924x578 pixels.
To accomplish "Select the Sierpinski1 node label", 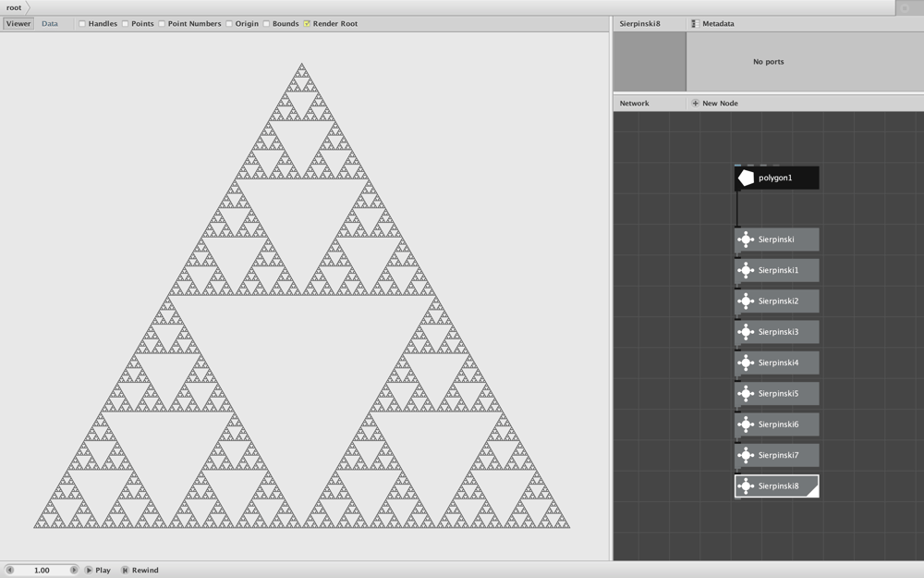I will click(778, 270).
